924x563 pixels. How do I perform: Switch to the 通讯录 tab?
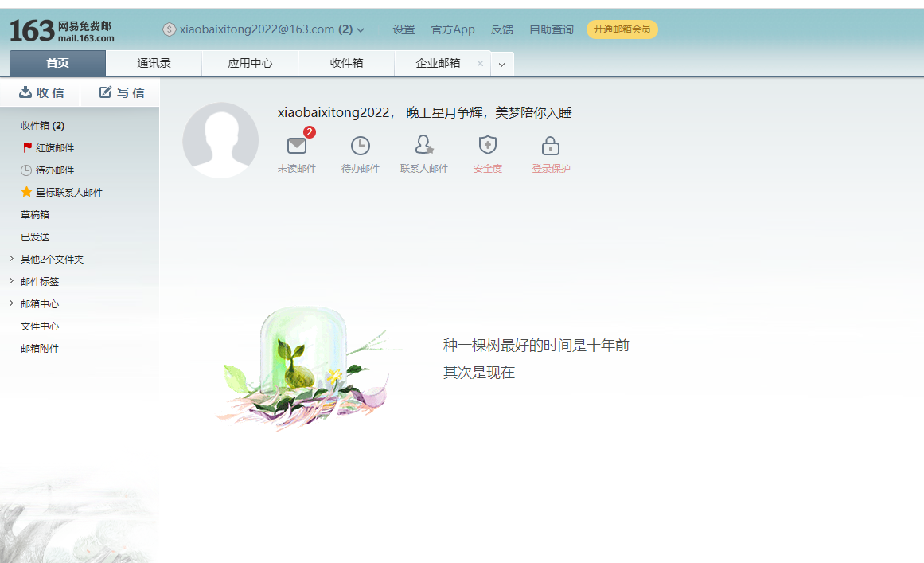click(x=154, y=63)
